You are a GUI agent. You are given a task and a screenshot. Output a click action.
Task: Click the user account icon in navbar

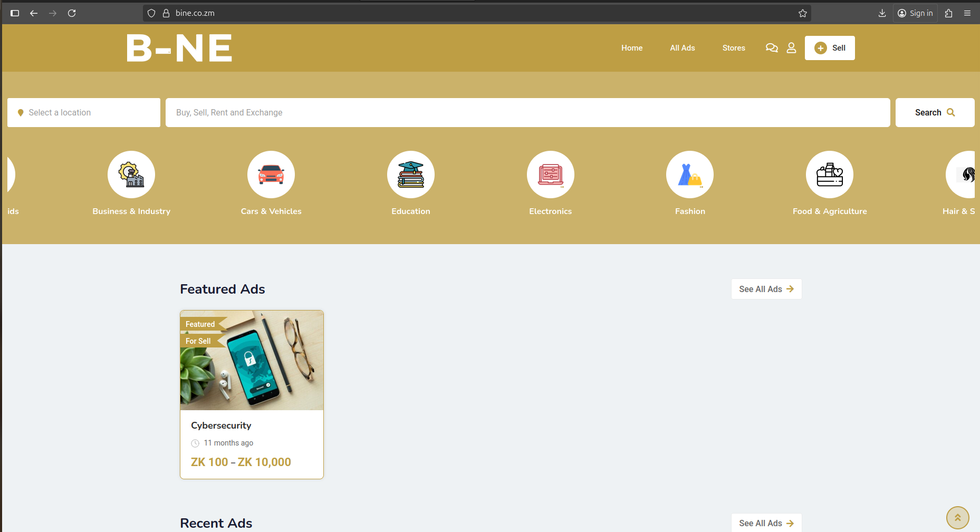click(791, 47)
